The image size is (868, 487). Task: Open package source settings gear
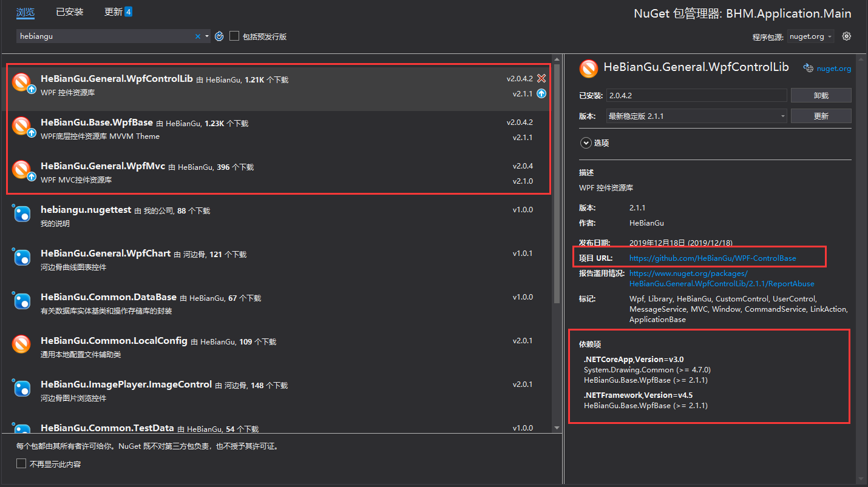pos(847,36)
